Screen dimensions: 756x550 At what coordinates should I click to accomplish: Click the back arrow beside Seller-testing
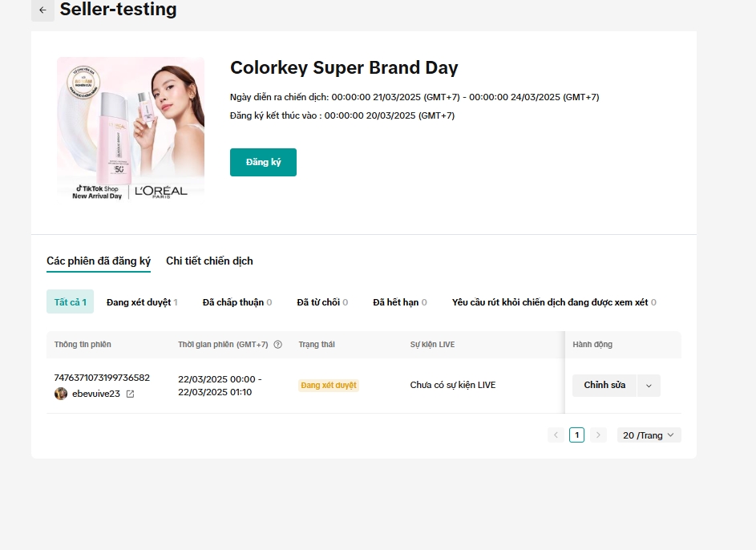(x=42, y=10)
